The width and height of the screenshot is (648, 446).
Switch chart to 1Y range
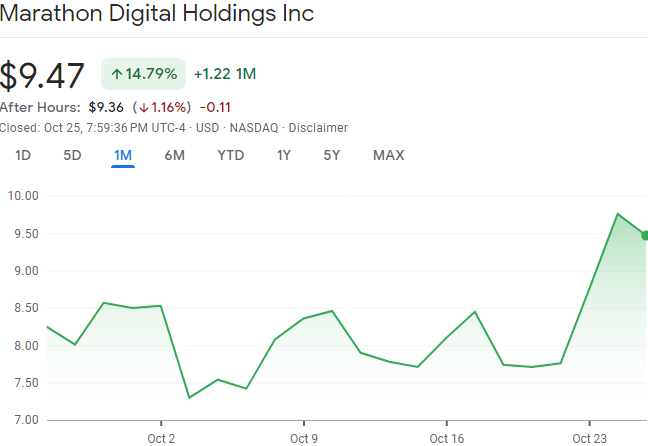click(x=284, y=155)
